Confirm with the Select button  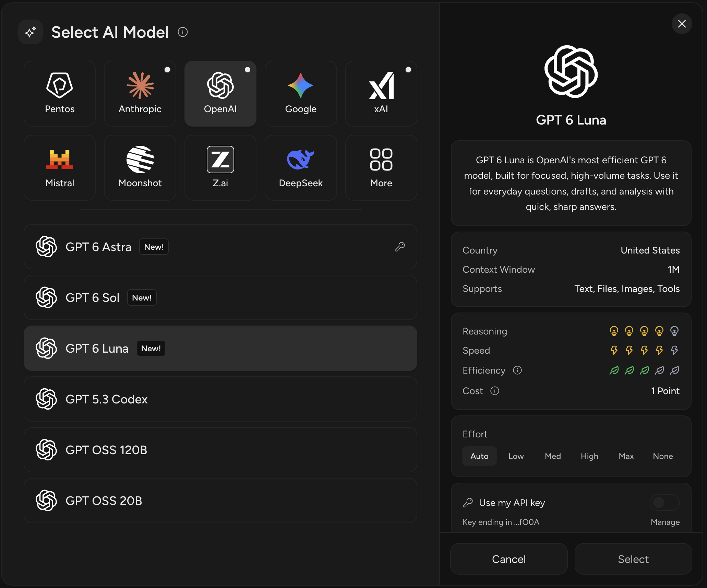coord(633,559)
